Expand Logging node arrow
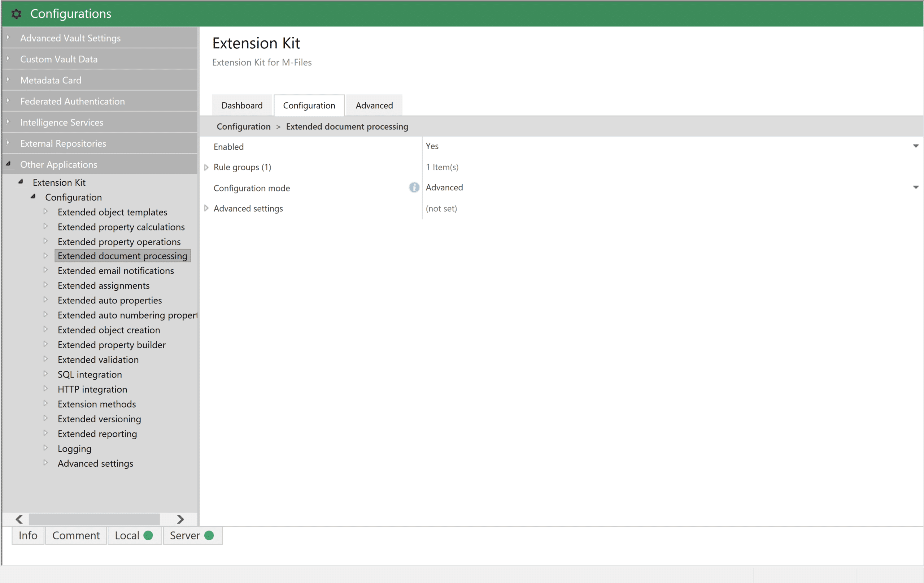 (45, 448)
